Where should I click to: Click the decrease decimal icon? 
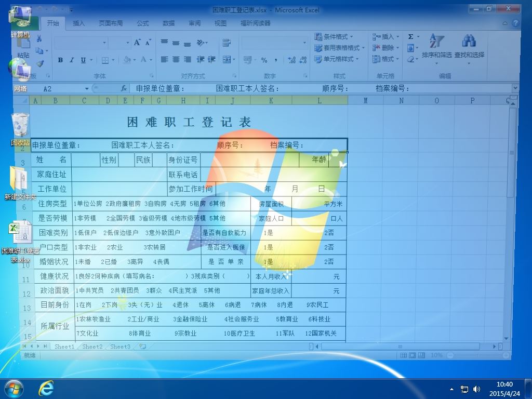pyautogui.click(x=303, y=60)
